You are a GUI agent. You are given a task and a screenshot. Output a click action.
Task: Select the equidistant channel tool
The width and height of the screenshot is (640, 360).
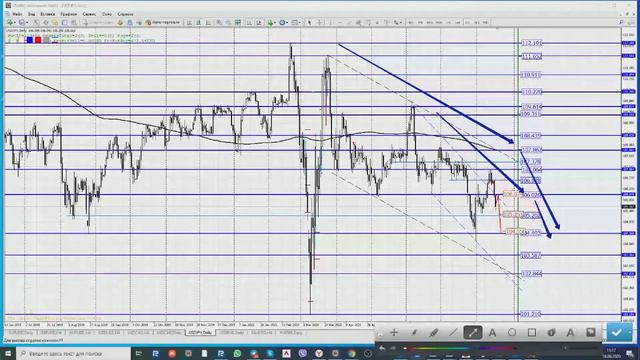pos(358,22)
